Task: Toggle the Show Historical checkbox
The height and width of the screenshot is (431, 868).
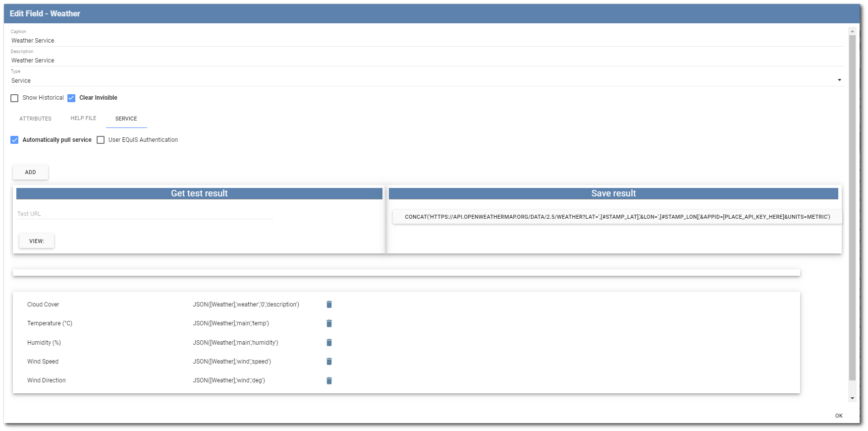Action: (14, 98)
